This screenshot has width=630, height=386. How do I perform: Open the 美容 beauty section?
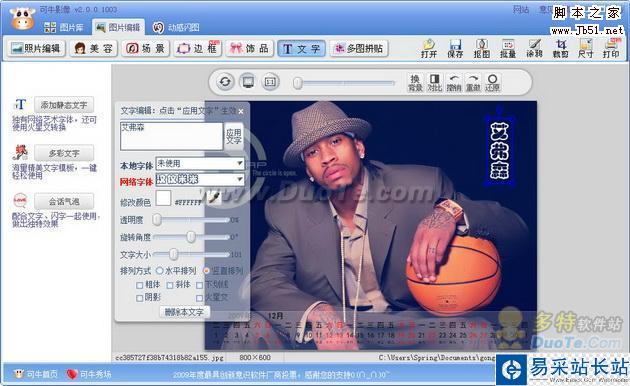coord(93,48)
